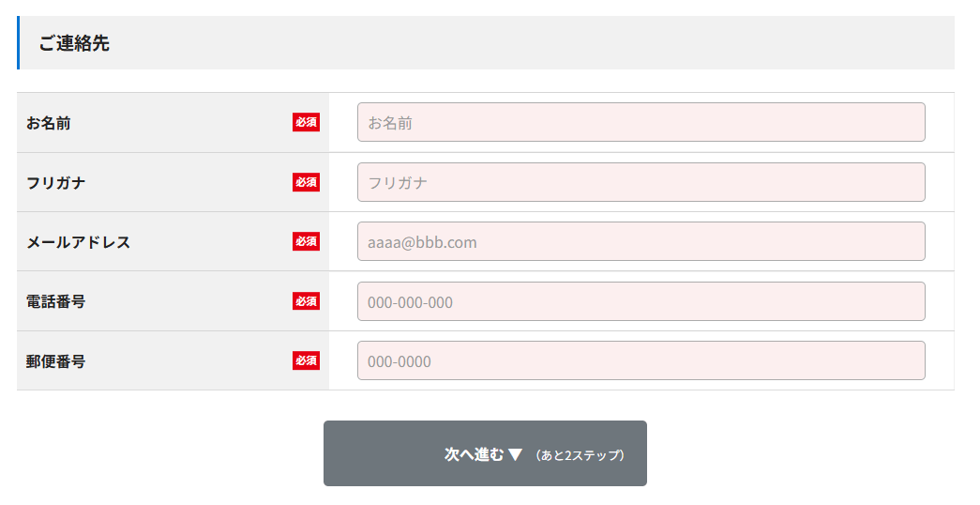
Task: Select the メールアドレス email input box
Action: 641,241
